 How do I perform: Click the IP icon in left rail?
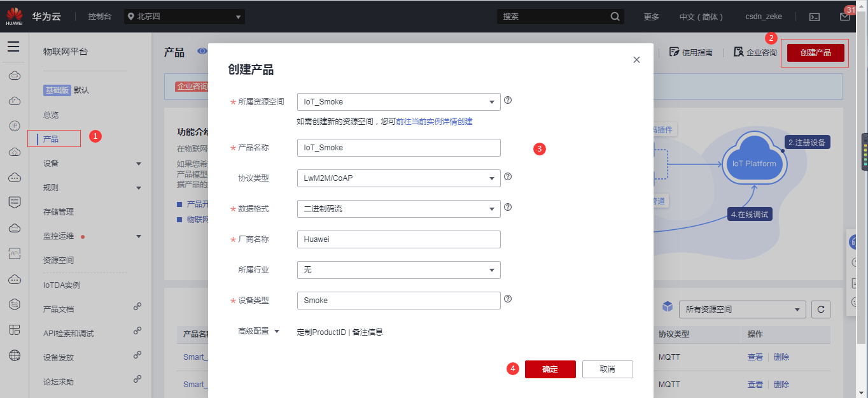[15, 126]
